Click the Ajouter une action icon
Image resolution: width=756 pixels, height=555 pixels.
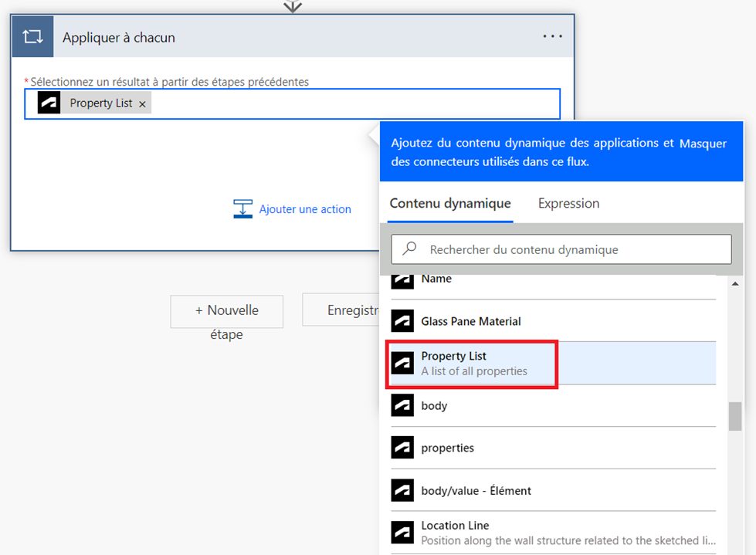(242, 209)
